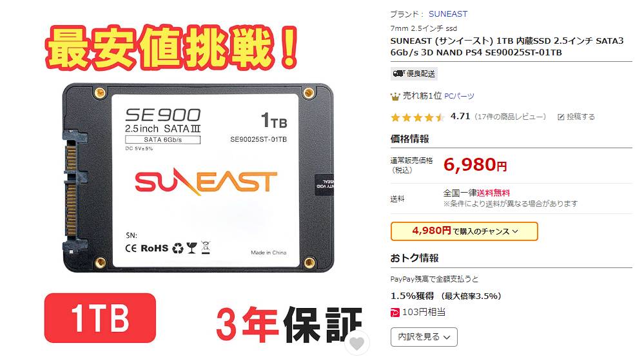Click the 送料無料 free shipping text
This screenshot has height=357, width=644.
493,193
